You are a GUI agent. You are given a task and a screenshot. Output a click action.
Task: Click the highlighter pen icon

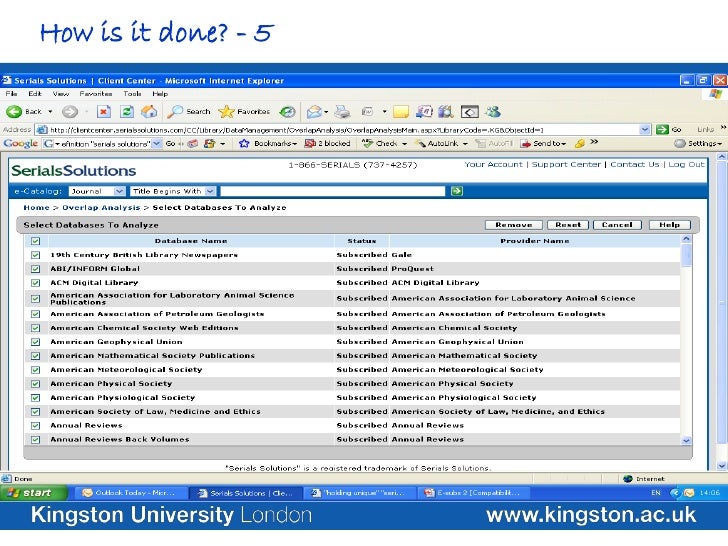[x=579, y=143]
